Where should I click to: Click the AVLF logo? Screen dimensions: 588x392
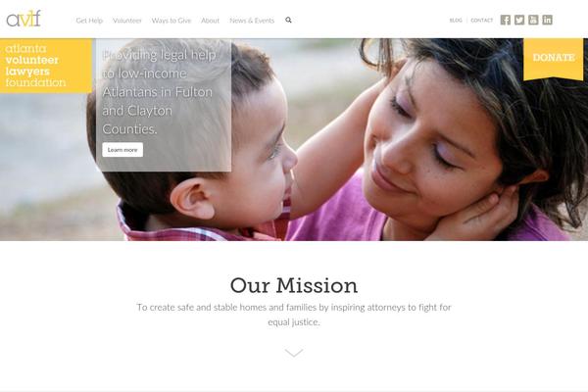(x=24, y=19)
